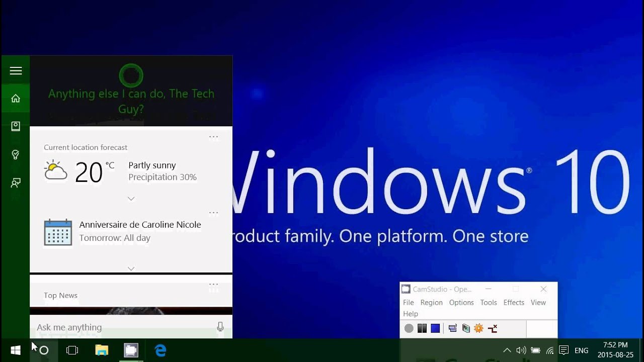Image resolution: width=644 pixels, height=362 pixels.
Task: Click the 'Top News' heading
Action: click(x=60, y=295)
